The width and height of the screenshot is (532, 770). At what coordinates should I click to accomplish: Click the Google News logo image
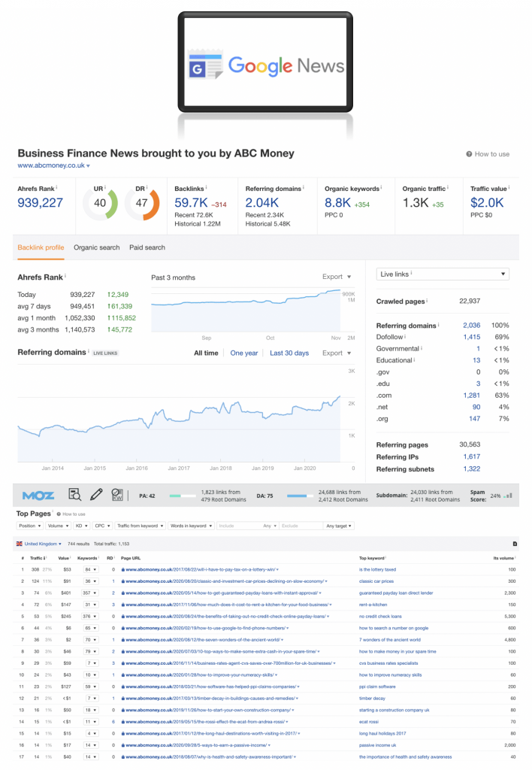pos(265,64)
